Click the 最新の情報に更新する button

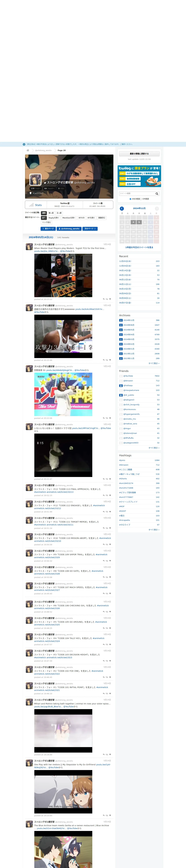point(139,154)
